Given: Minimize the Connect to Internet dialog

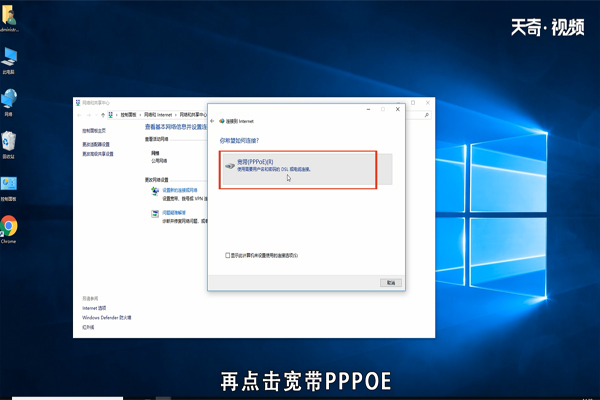Looking at the screenshot, I should pyautogui.click(x=368, y=109).
